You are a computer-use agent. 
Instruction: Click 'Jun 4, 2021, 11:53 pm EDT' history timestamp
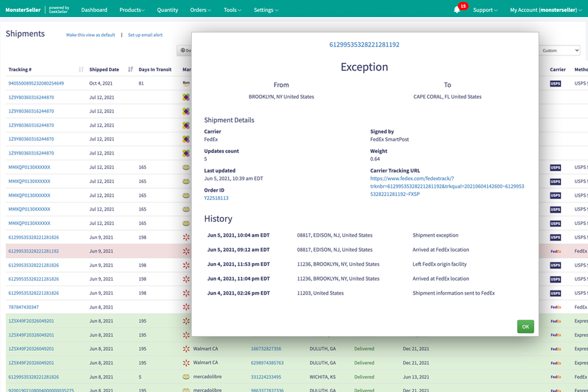tap(239, 264)
